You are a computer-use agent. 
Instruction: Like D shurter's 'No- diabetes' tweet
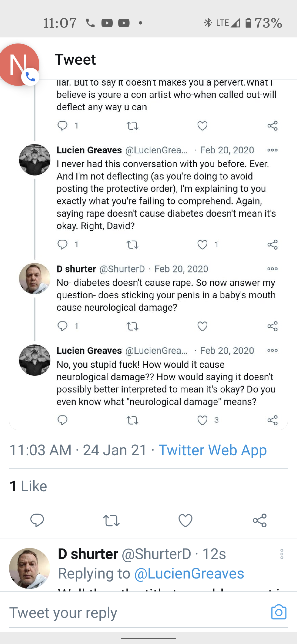pyautogui.click(x=202, y=326)
